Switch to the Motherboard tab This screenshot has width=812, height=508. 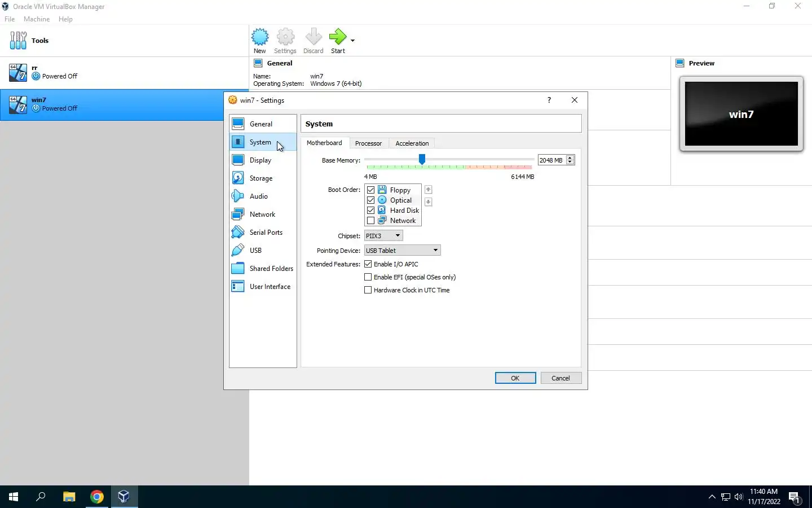pos(324,143)
